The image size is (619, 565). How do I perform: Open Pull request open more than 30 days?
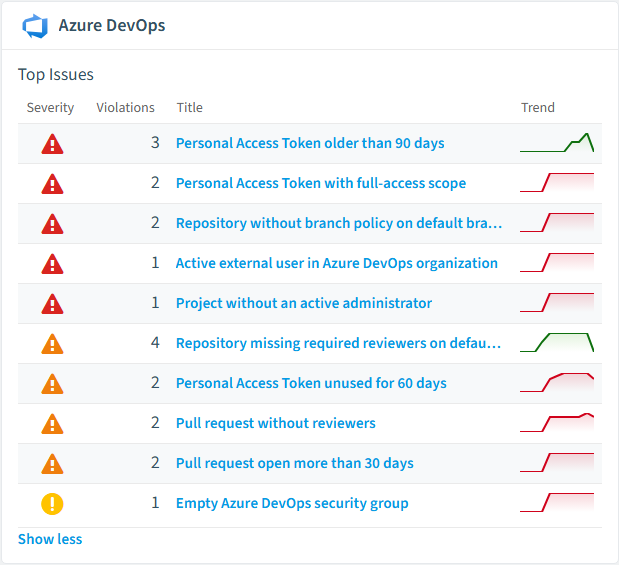(x=294, y=463)
